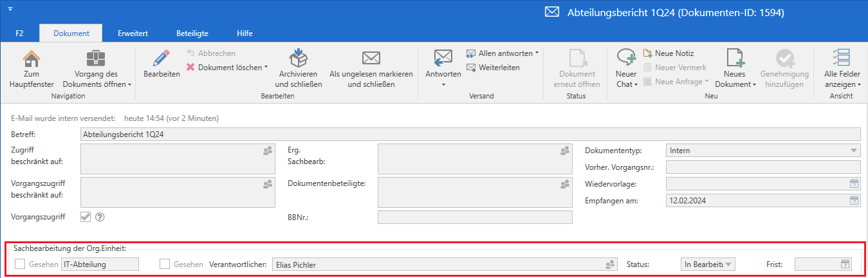Screen dimensions: 868x278
Task: Click Dokument löschen button
Action: click(x=225, y=68)
